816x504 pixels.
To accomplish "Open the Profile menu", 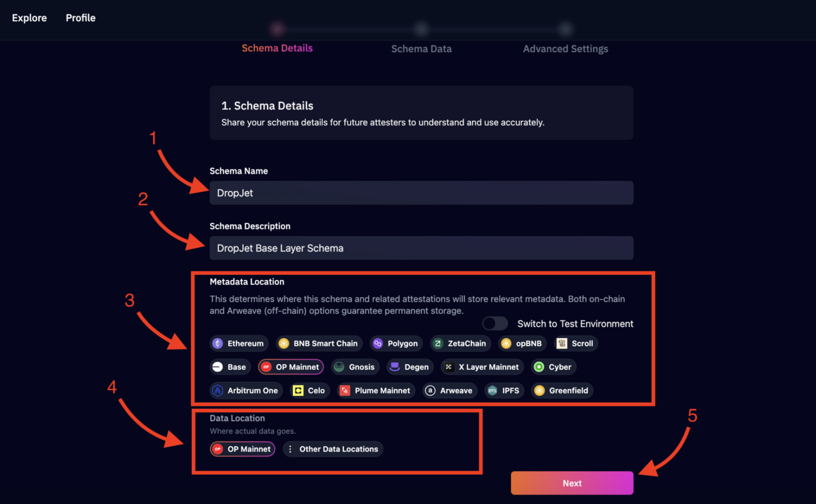I will 80,18.
